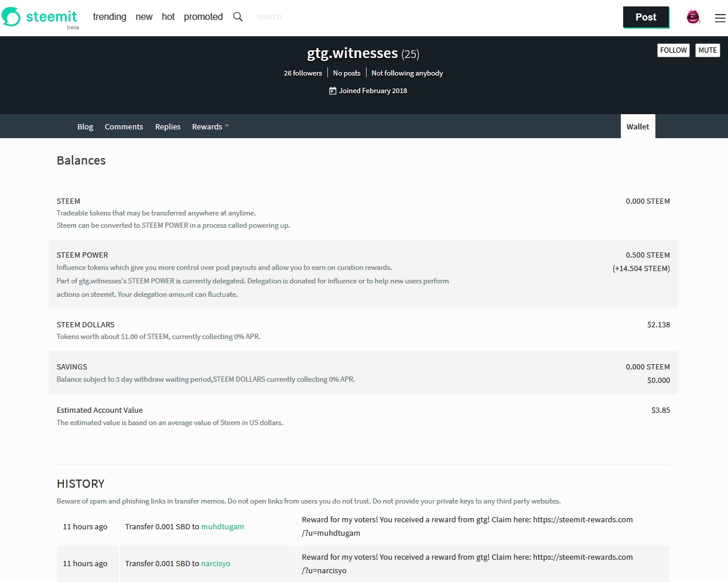This screenshot has width=728, height=582.
Task: Open the Steem Dollars $2.138 dropdown
Action: coord(658,325)
